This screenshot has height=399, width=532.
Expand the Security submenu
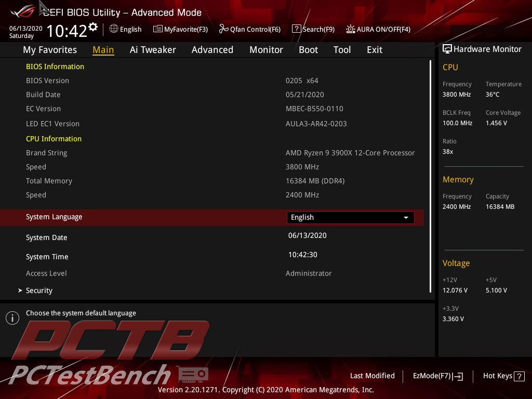point(39,290)
